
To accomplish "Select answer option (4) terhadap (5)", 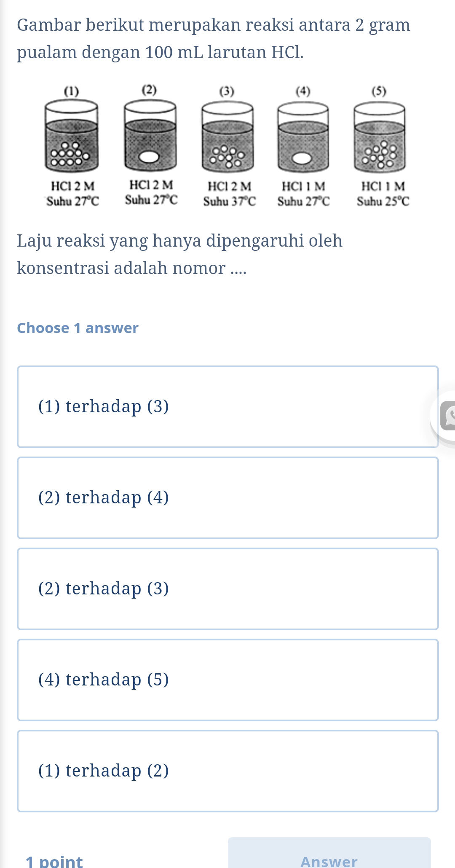I will click(x=227, y=679).
